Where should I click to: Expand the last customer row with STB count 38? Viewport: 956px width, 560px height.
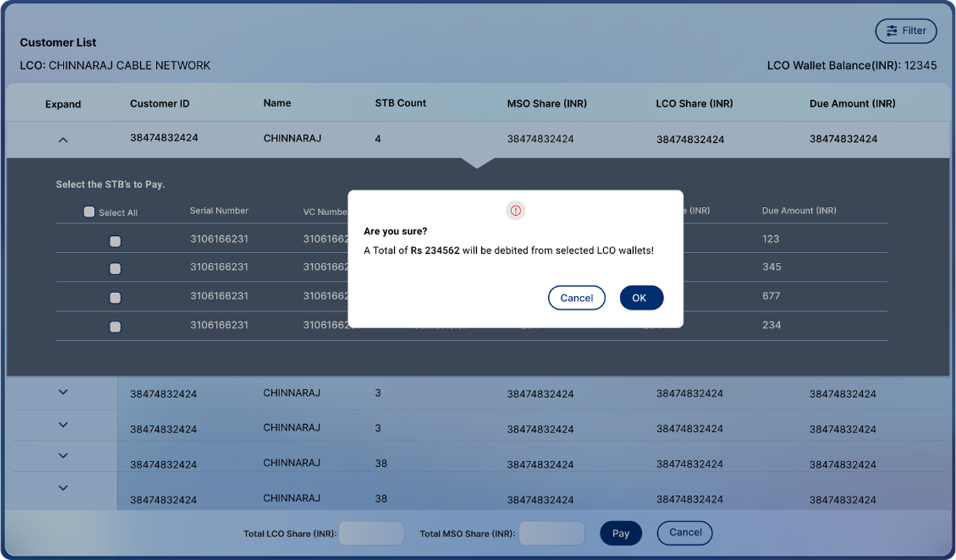[63, 488]
